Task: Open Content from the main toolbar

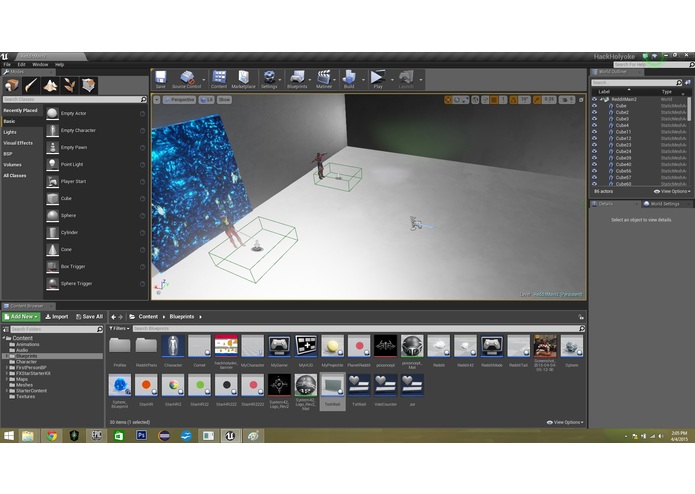Action: point(219,79)
